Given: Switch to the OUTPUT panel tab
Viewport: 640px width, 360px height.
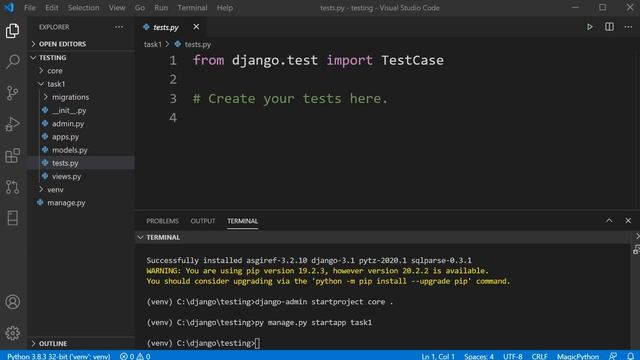Looking at the screenshot, I should [202, 221].
